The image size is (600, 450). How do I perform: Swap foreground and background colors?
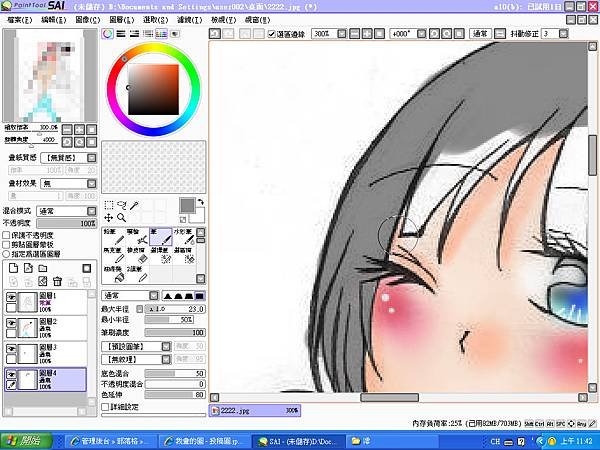click(201, 202)
